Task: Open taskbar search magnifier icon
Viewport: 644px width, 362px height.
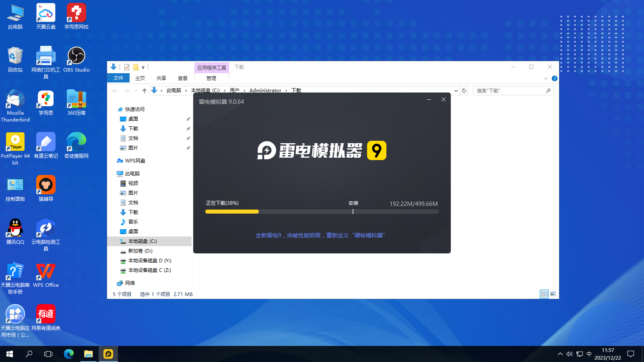Action: point(29,354)
